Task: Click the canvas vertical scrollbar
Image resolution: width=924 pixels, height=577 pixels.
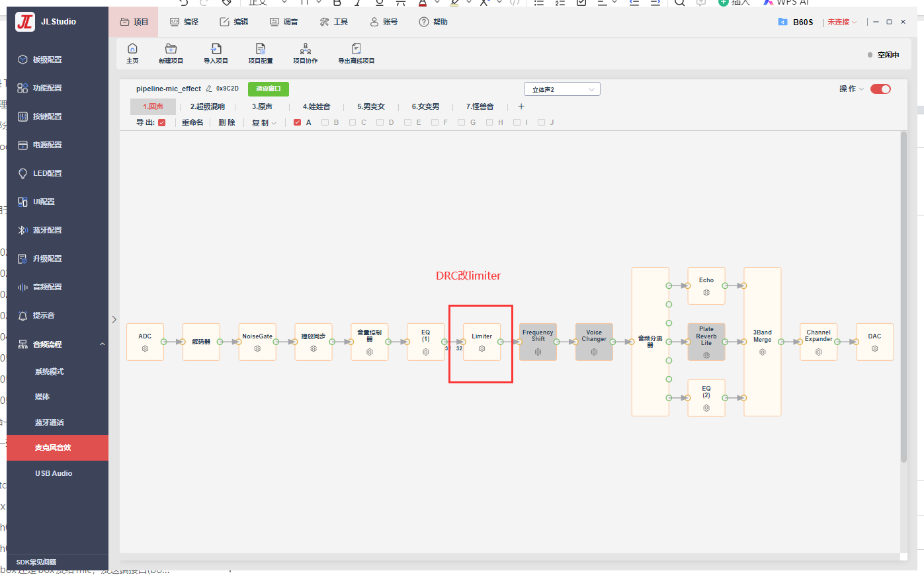Action: [x=903, y=297]
